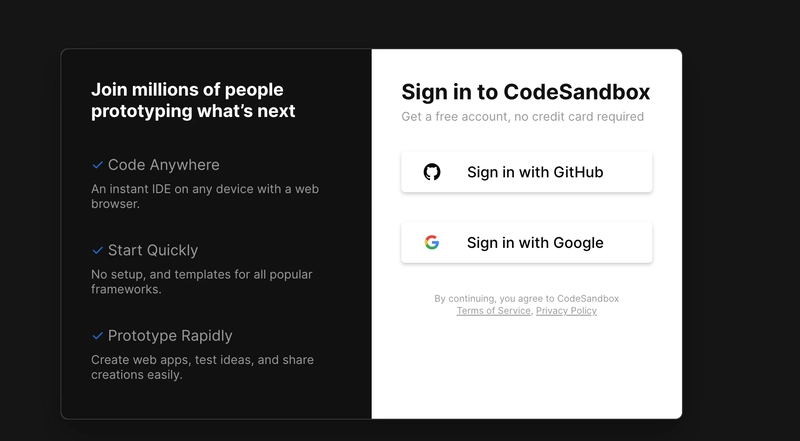
Task: Click the 'Get a free account' subtitle
Action: click(522, 117)
